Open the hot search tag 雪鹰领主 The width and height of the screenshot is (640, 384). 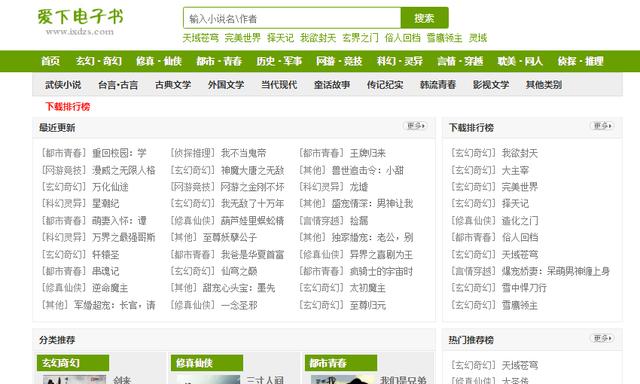(x=444, y=38)
